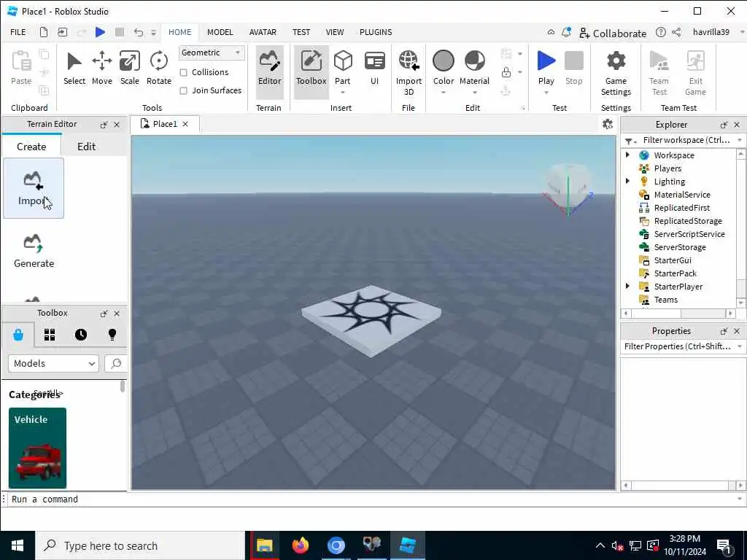Switch to the PLUGINS ribbon tab
Screen dimensions: 747x560
pyautogui.click(x=376, y=32)
